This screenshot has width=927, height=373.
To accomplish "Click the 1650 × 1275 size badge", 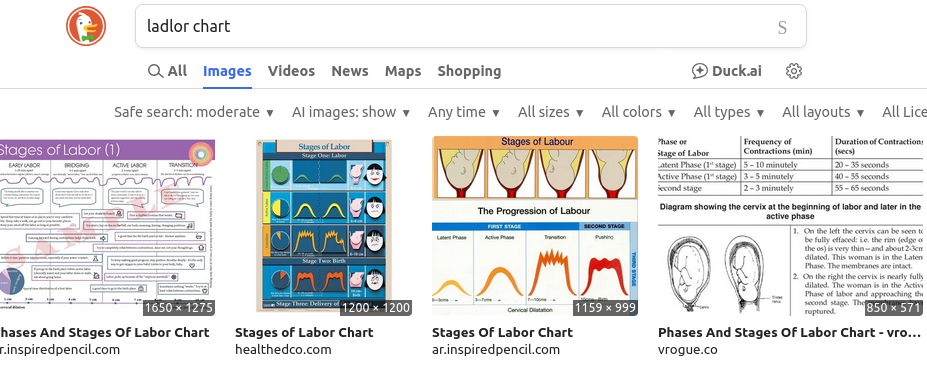I will click(x=179, y=307).
